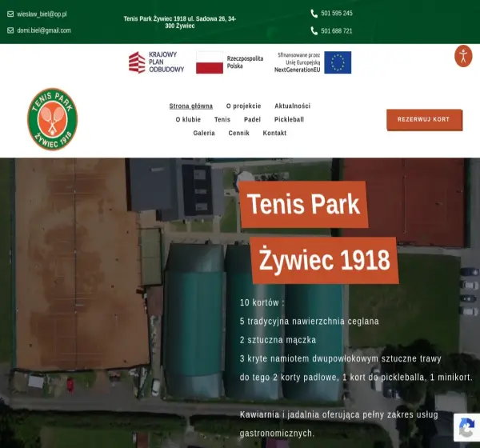This screenshot has width=480, height=448.
Task: Call the number 501 688 721
Action: [337, 31]
